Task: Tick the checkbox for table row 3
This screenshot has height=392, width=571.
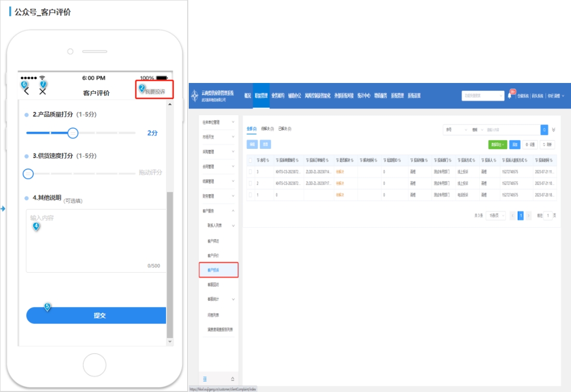Action: [250, 172]
